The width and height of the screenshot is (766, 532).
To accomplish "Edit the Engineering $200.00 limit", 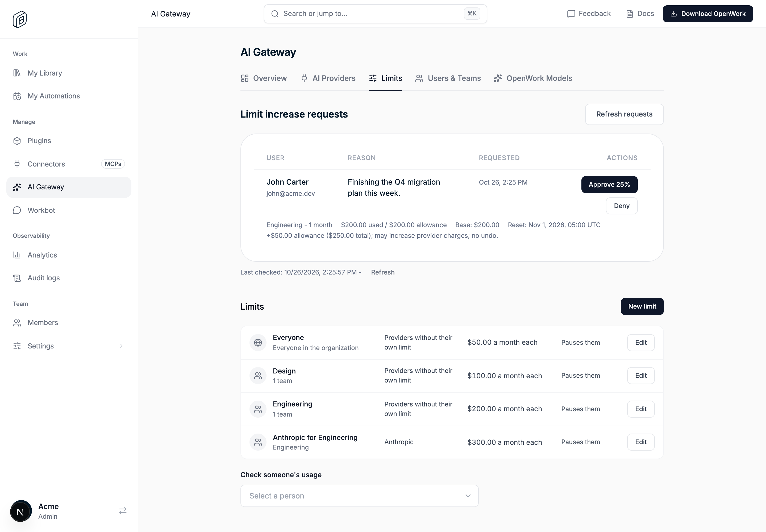I will 641,409.
